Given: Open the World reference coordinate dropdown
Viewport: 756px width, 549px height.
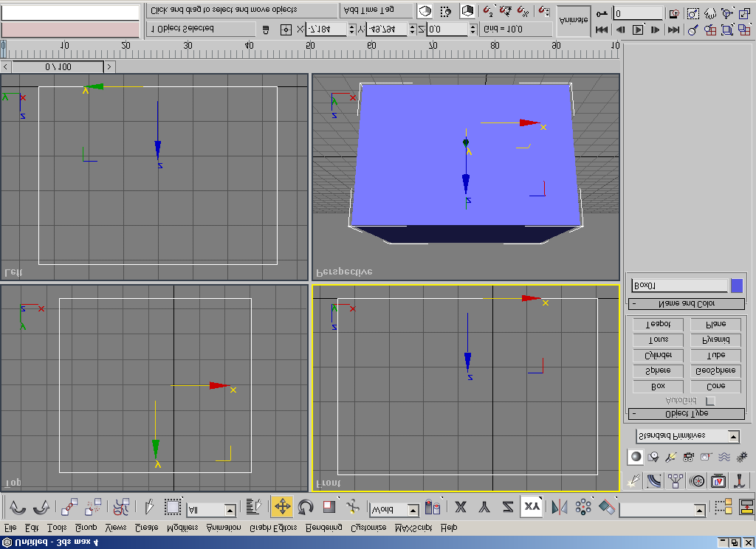Looking at the screenshot, I should click(394, 509).
